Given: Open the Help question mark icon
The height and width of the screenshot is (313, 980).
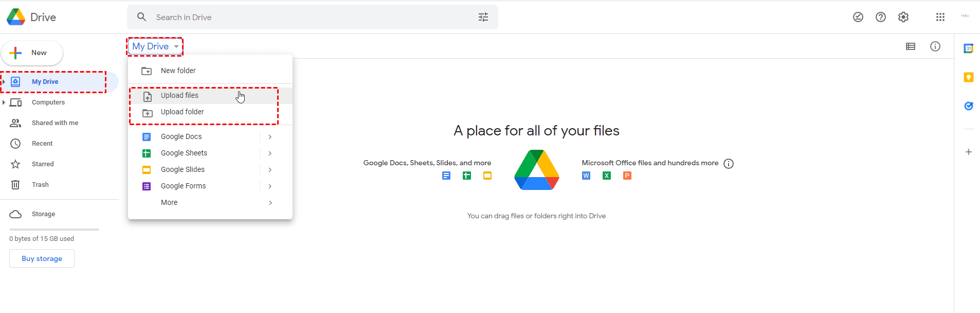Looking at the screenshot, I should tap(881, 17).
